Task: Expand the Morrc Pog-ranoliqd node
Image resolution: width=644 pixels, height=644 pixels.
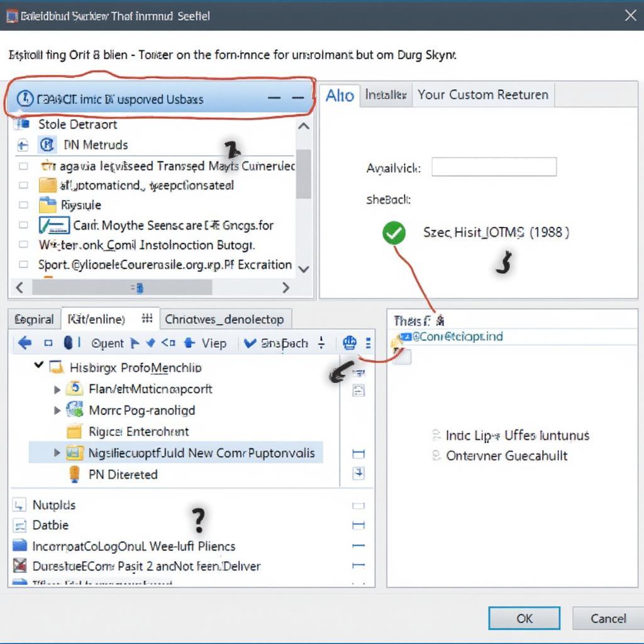Action: tap(57, 410)
